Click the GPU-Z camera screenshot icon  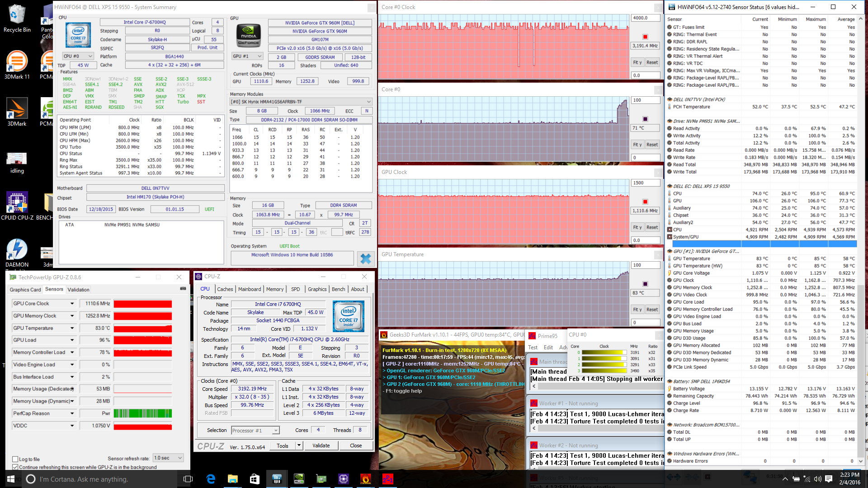(x=183, y=288)
